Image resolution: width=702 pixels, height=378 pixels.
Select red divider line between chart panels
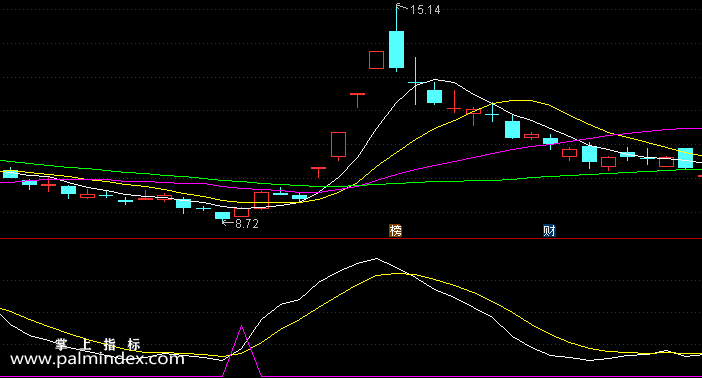[351, 239]
